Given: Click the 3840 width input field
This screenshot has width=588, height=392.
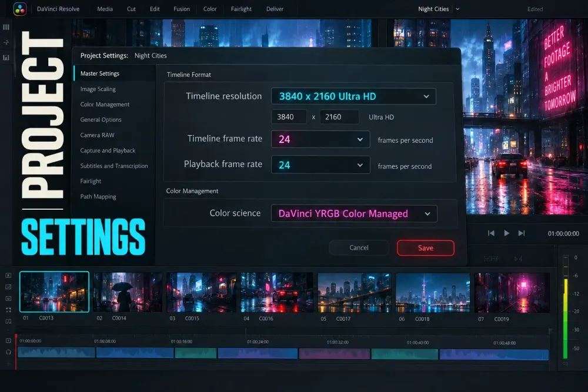Looking at the screenshot, I should tap(289, 117).
